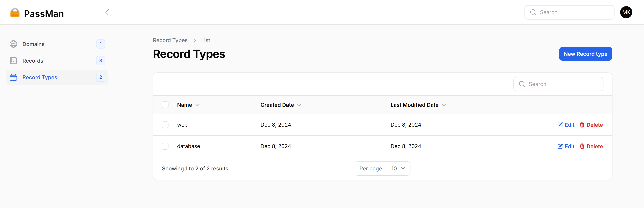Expand the Name column sort chevron
The width and height of the screenshot is (644, 208).
197,105
